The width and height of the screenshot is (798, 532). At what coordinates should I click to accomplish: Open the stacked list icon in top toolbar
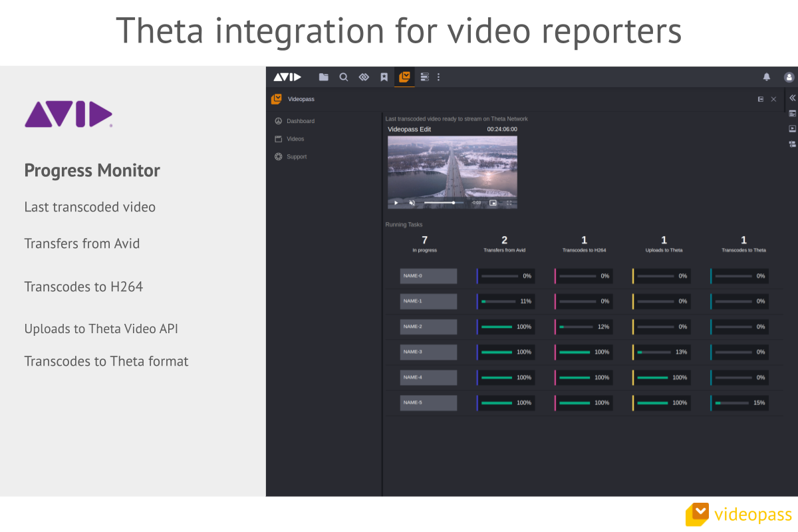[x=425, y=77]
